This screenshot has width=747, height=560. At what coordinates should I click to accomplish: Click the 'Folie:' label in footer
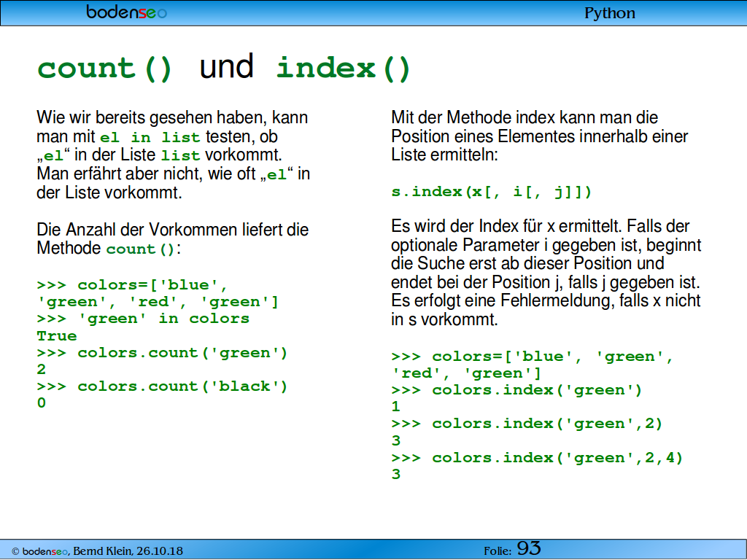(x=498, y=551)
